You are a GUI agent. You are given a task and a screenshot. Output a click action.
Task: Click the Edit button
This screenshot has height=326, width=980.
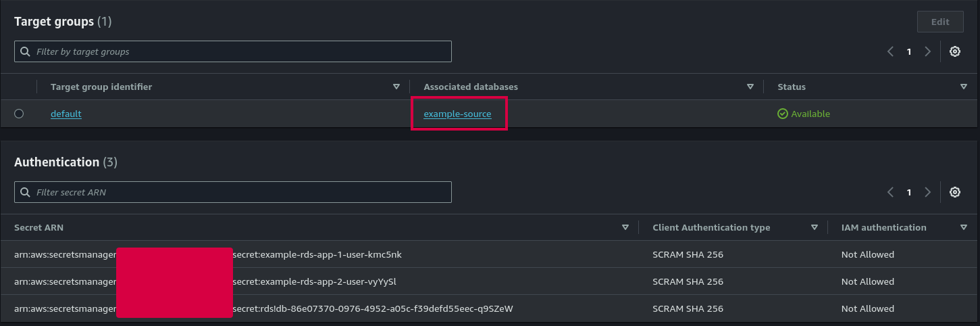pyautogui.click(x=940, y=22)
